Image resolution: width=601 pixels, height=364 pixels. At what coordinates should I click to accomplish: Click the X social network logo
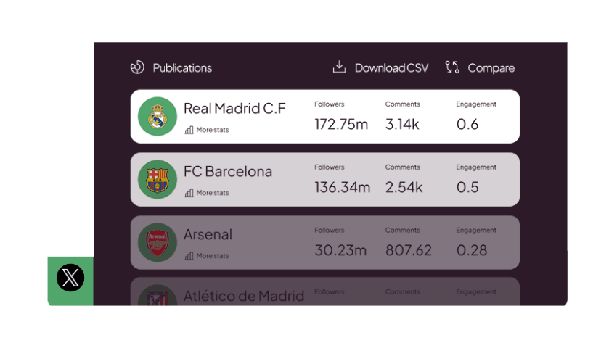pyautogui.click(x=70, y=278)
